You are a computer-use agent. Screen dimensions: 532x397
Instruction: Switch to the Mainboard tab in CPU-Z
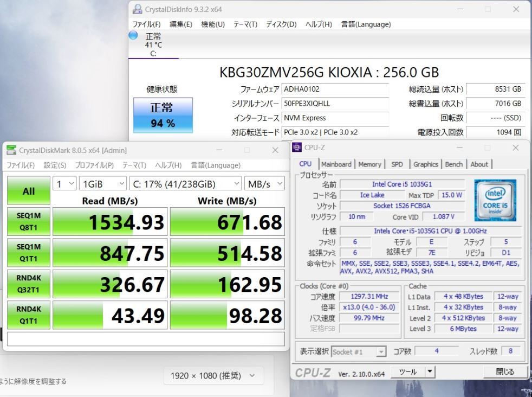point(336,164)
